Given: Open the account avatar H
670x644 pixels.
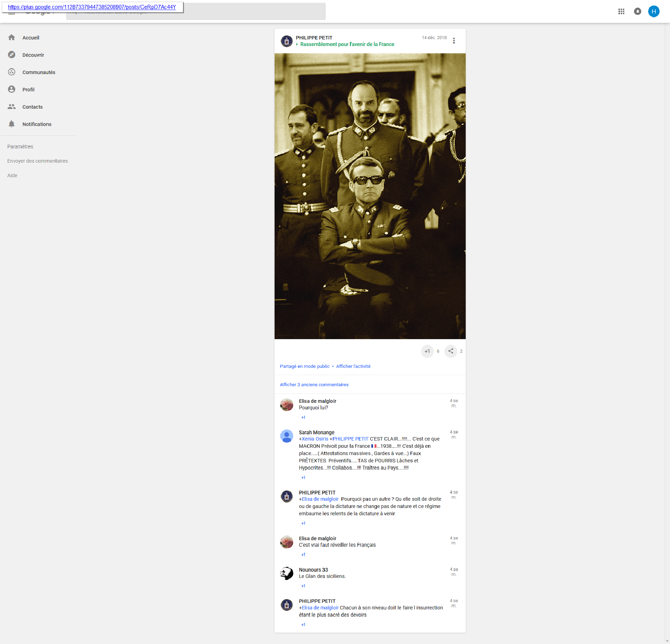Looking at the screenshot, I should tap(653, 11).
